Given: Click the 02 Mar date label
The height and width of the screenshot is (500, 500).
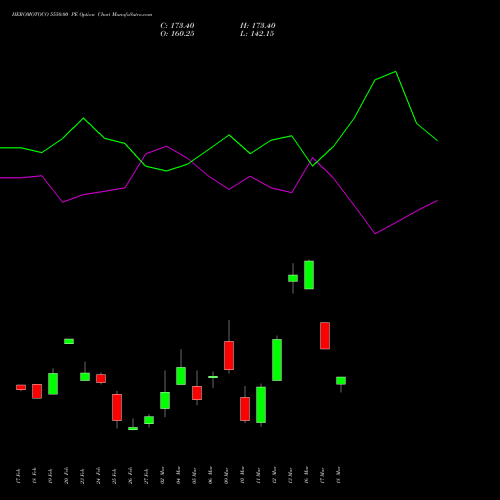Looking at the screenshot, I should (x=162, y=475).
